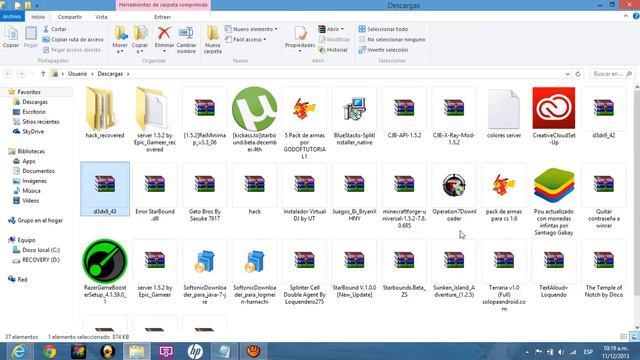Image resolution: width=640 pixels, height=360 pixels.
Task: Open the hack_recovered folder
Action: click(x=104, y=113)
